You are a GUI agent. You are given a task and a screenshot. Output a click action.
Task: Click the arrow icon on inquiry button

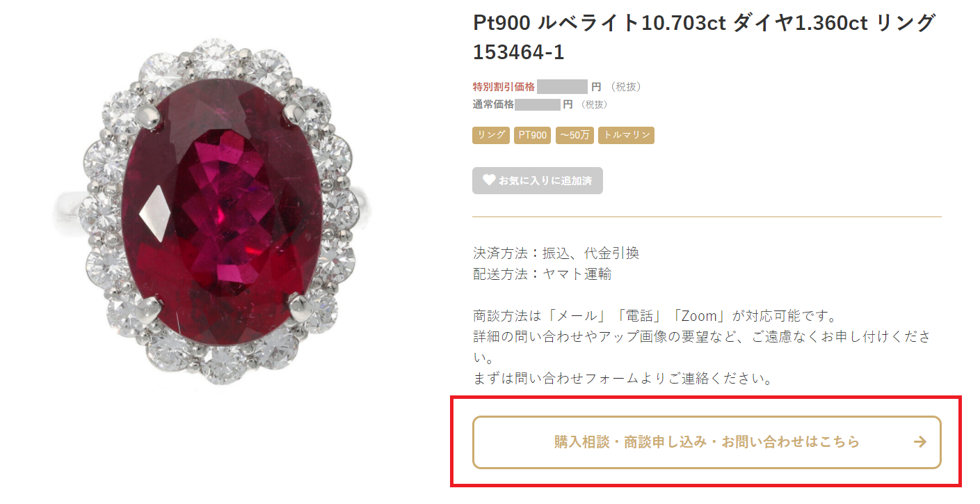(x=919, y=442)
